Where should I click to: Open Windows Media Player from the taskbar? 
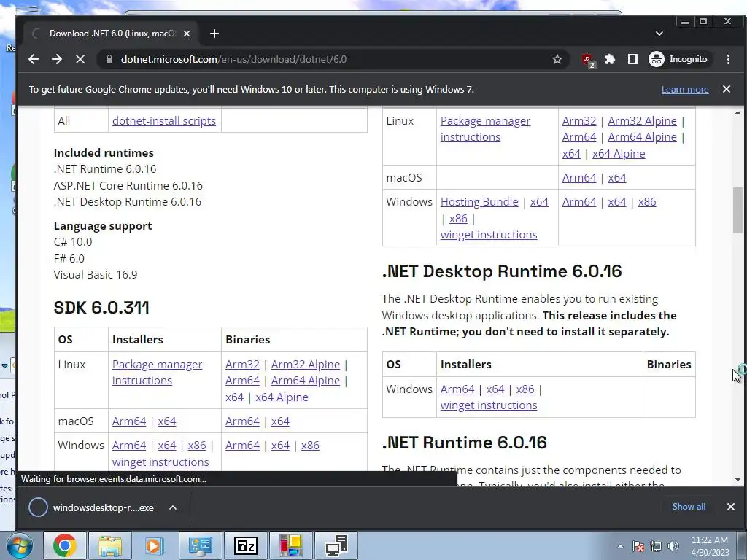[155, 545]
